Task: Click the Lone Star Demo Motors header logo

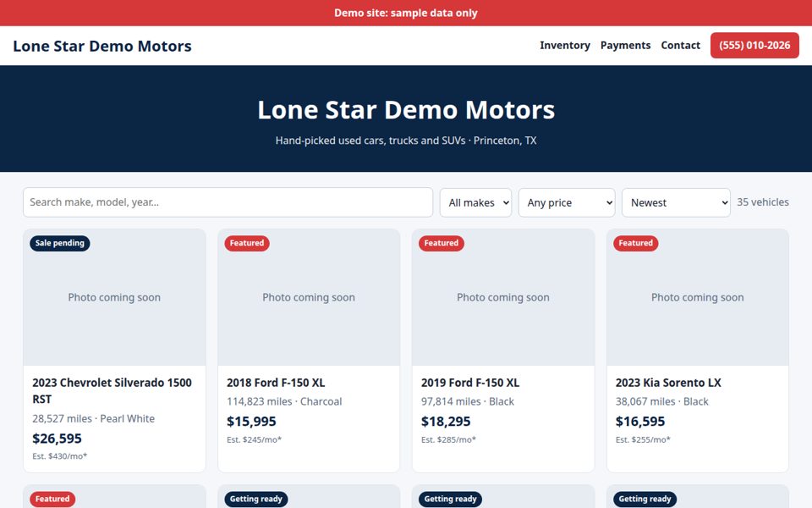Action: (102, 46)
